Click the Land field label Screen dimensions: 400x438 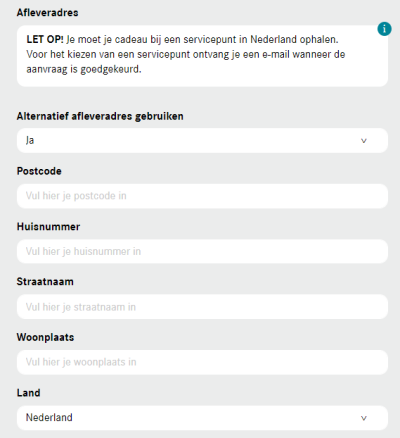click(28, 393)
